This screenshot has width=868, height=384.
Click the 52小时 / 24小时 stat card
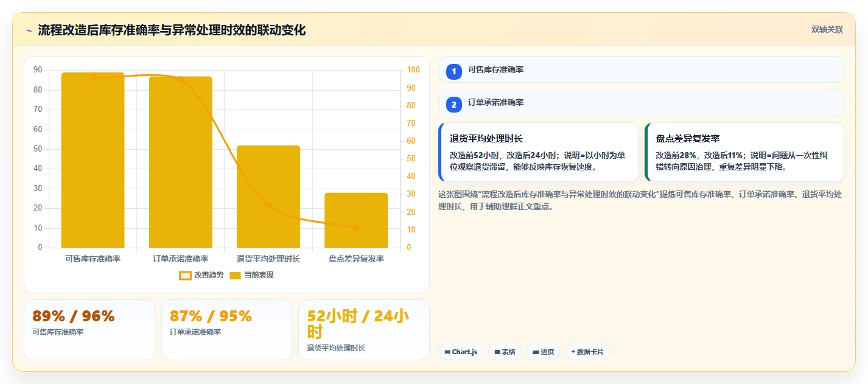(364, 329)
